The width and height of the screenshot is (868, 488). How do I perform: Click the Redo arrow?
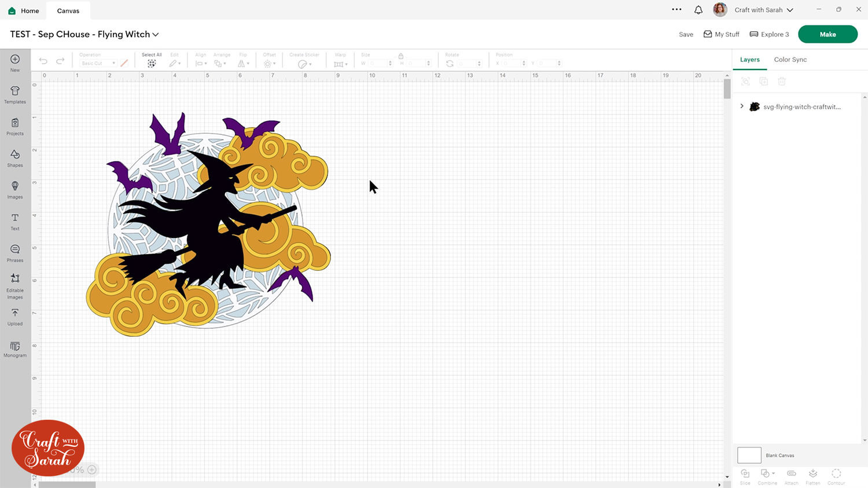coord(60,61)
